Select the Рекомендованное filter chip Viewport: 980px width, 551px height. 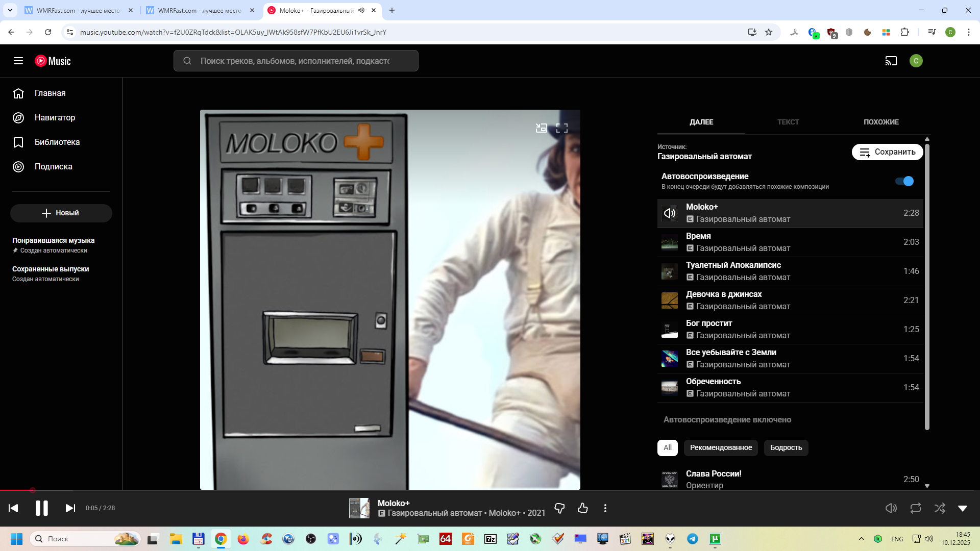[720, 447]
